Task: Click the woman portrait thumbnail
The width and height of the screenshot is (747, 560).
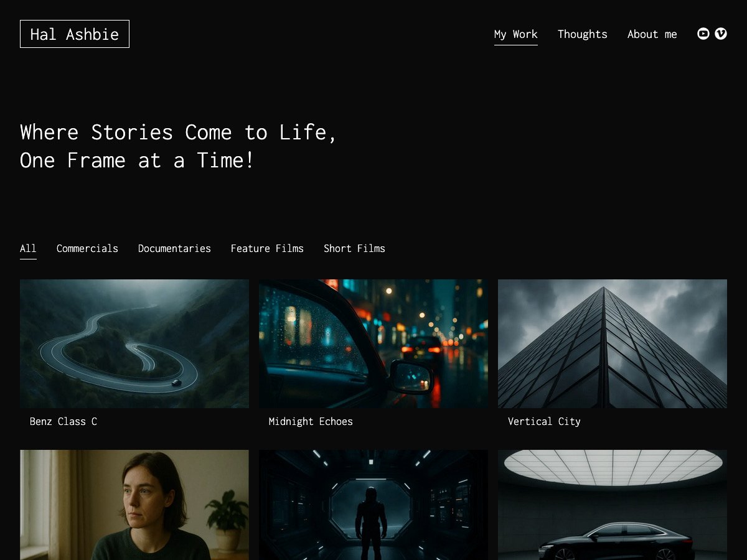Action: coord(134,505)
